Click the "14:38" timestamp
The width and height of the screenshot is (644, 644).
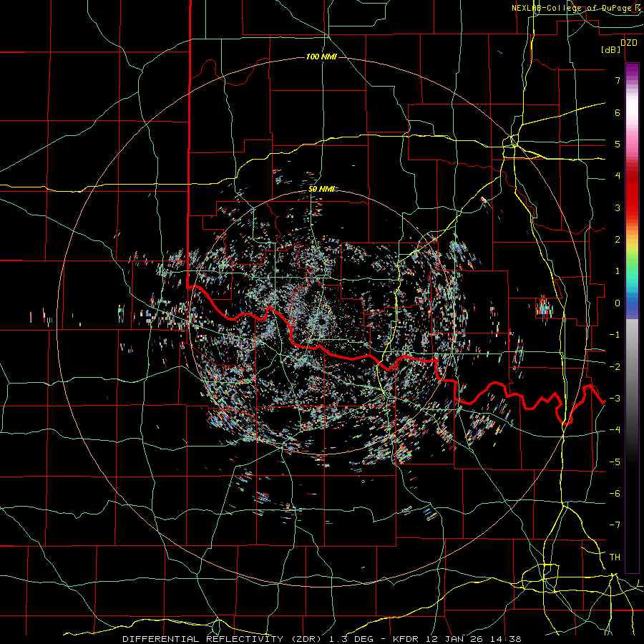click(507, 639)
